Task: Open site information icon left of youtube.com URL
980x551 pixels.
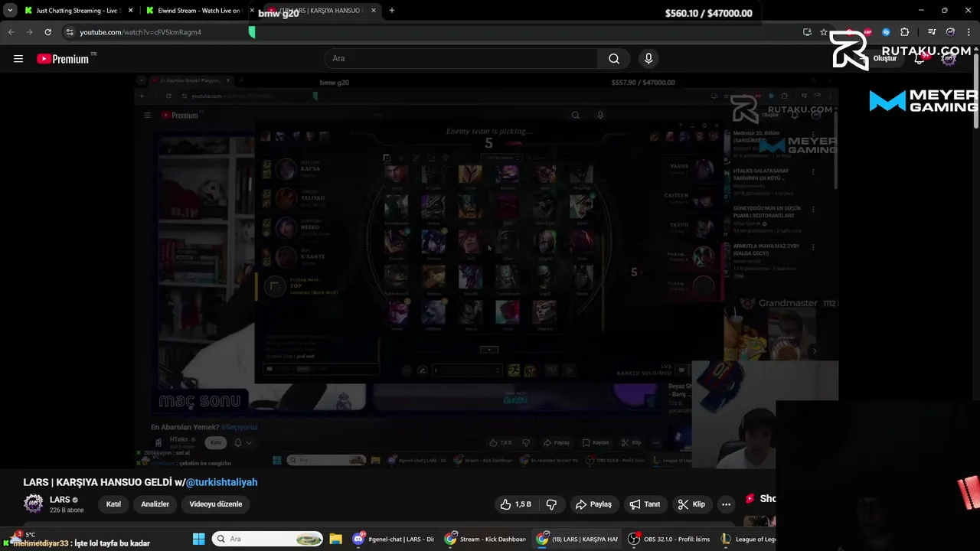Action: (x=70, y=32)
